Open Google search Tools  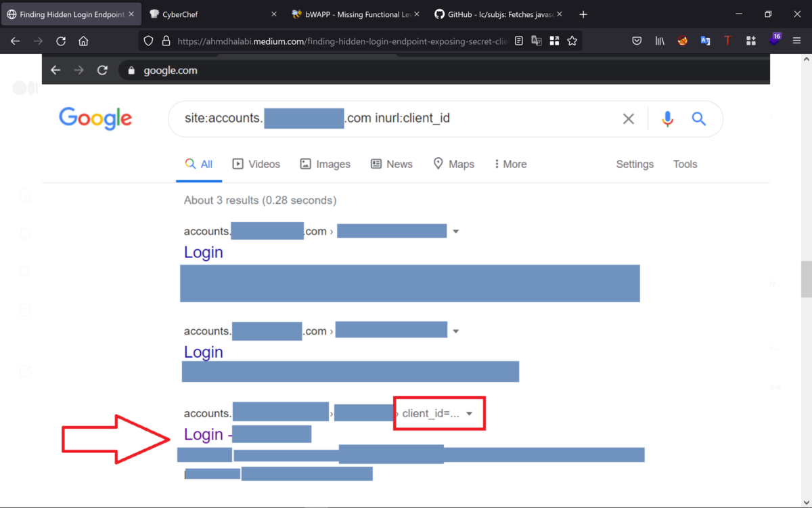pos(685,165)
